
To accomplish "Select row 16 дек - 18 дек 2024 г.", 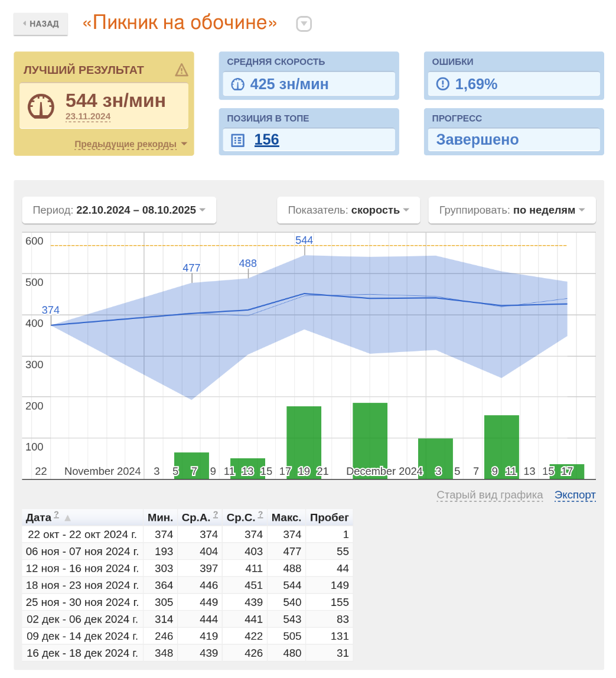I will click(x=187, y=653).
